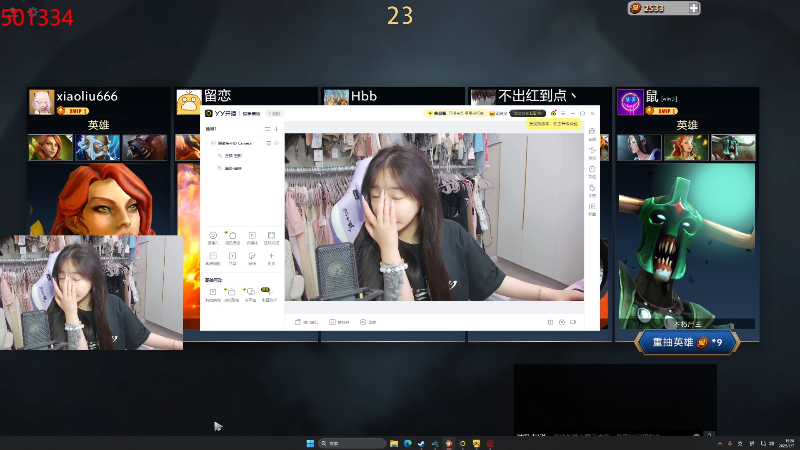Open the tool with black-yellow badge
Screen dimensions: 800x450
(x=268, y=294)
